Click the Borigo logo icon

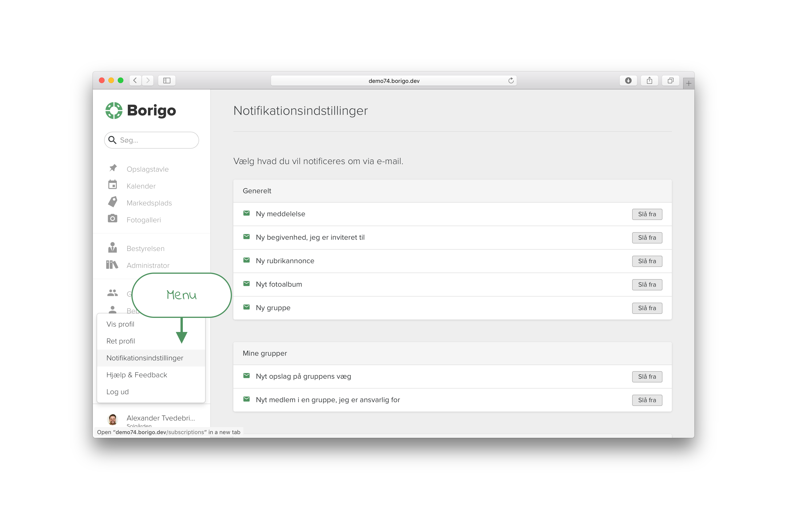coord(114,110)
